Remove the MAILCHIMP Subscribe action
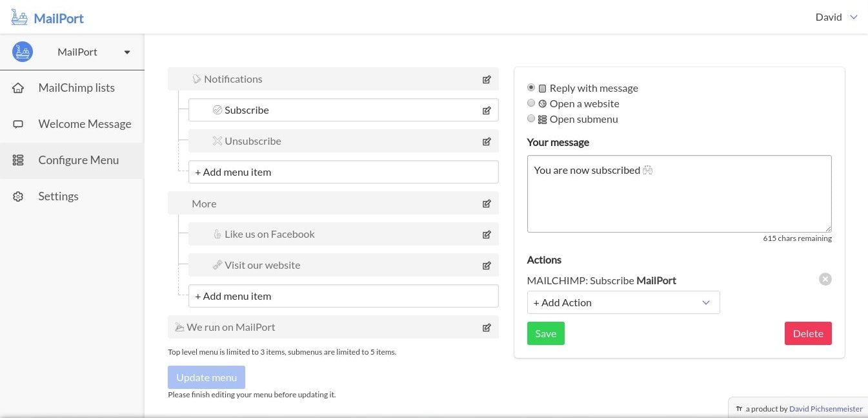 pos(825,279)
